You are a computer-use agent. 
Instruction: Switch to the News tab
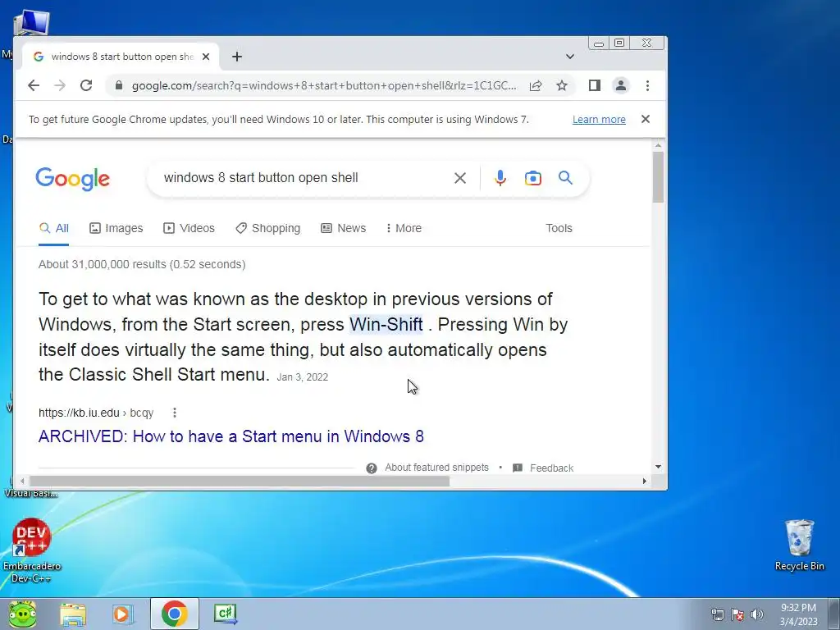tap(343, 228)
